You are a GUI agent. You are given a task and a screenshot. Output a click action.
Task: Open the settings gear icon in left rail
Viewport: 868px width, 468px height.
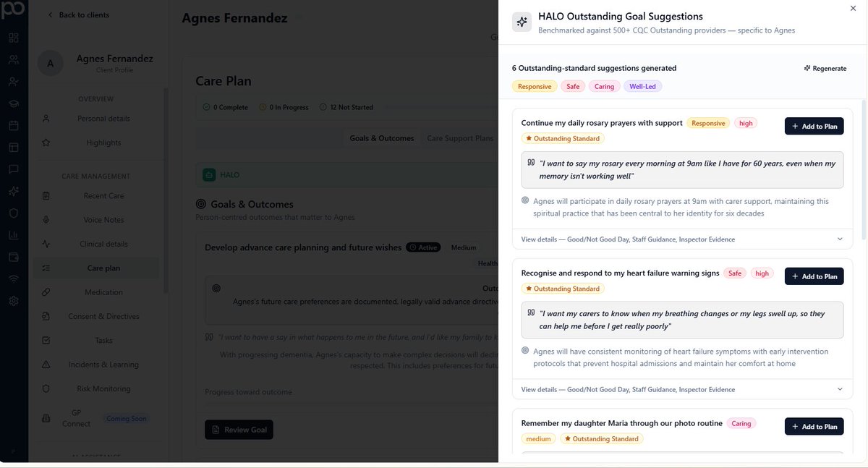click(14, 301)
